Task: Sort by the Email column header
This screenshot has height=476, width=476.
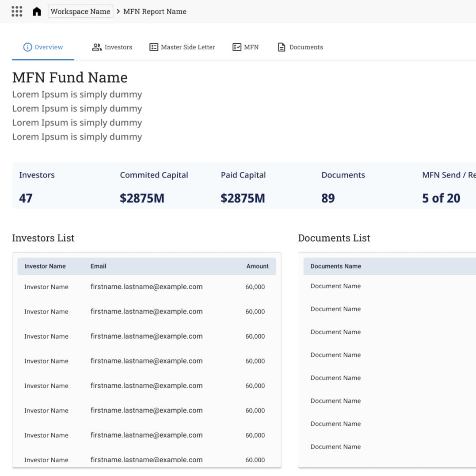Action: (98, 266)
